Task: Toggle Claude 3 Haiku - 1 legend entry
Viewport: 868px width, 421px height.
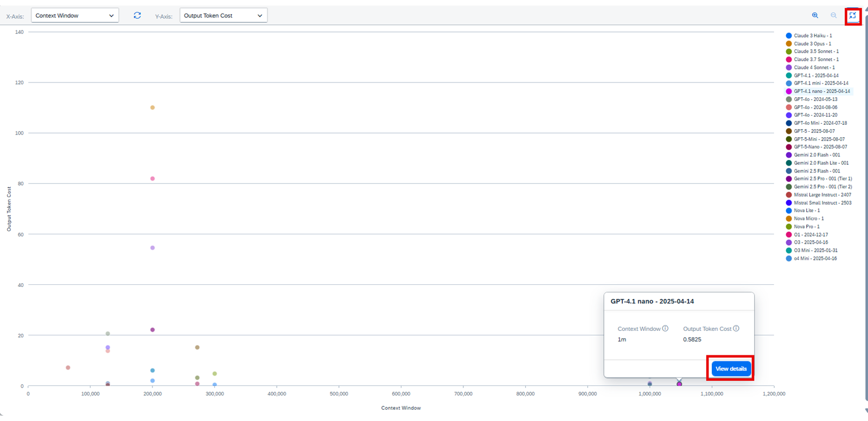Action: [x=809, y=36]
